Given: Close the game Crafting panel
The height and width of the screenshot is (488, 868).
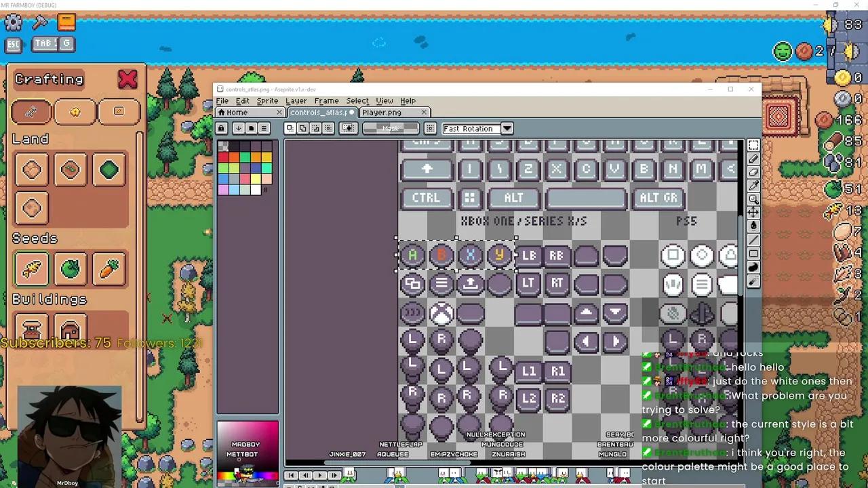Looking at the screenshot, I should 127,79.
